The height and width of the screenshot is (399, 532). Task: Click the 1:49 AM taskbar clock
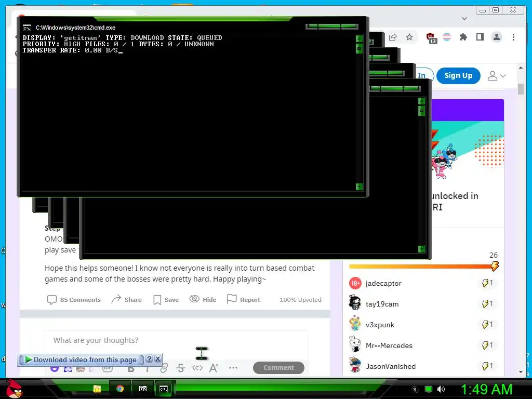click(x=486, y=389)
